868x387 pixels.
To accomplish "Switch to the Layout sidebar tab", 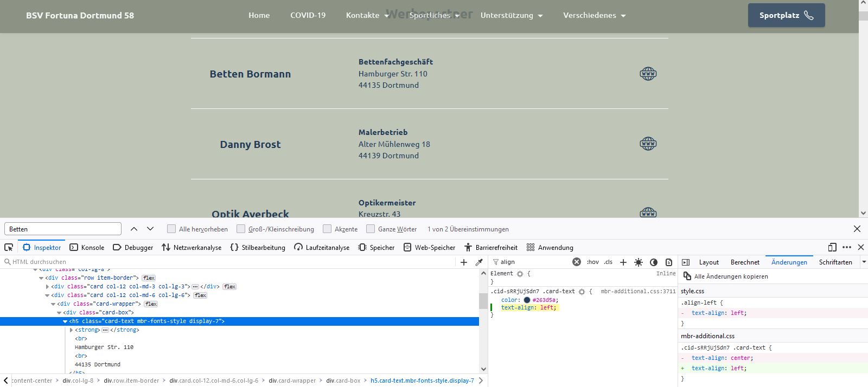I will (x=709, y=262).
